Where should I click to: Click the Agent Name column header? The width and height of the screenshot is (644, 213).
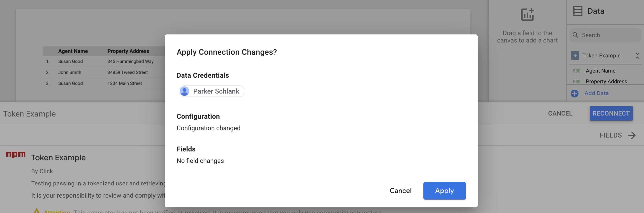[x=73, y=51]
